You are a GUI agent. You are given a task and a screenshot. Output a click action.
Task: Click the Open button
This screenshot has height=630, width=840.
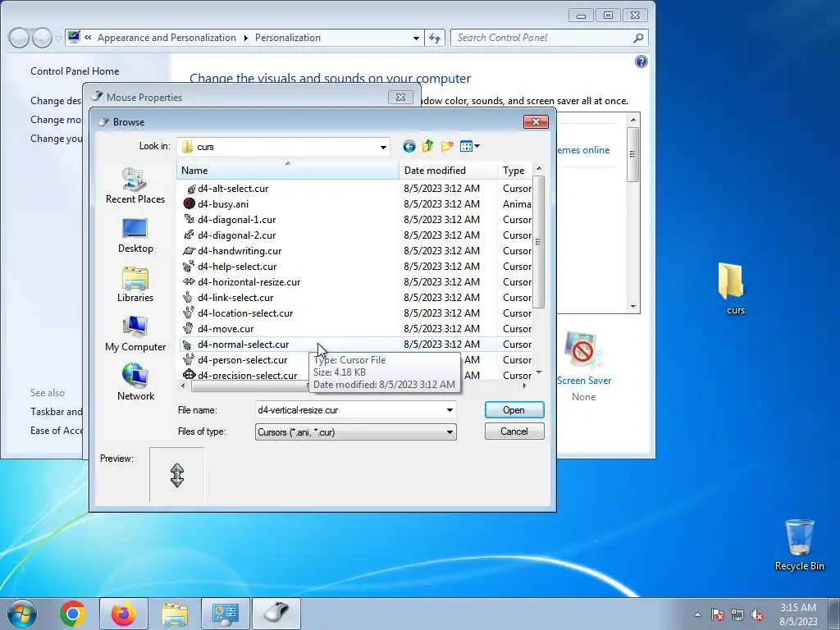514,410
